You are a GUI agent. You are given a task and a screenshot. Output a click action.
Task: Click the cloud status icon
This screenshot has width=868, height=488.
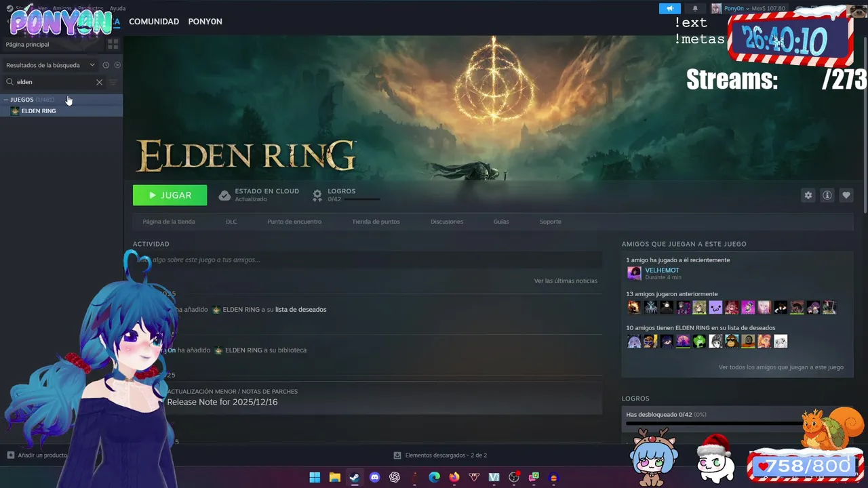point(224,195)
